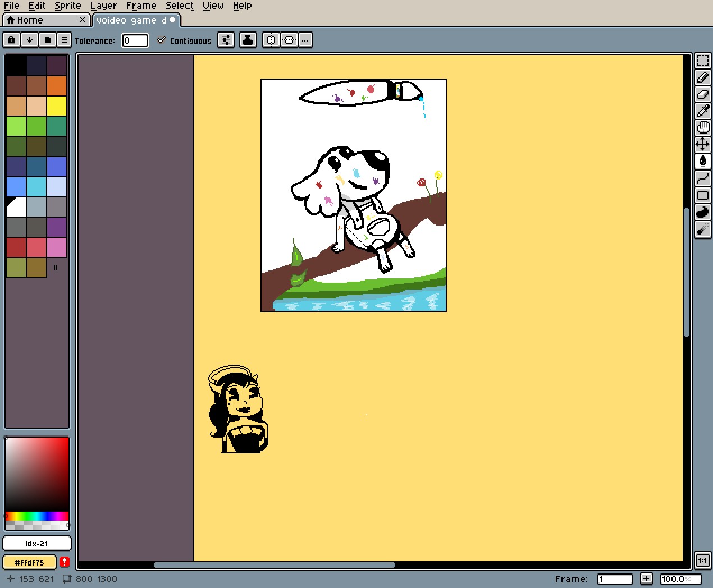
Task: Select the Move tool
Action: (x=702, y=145)
